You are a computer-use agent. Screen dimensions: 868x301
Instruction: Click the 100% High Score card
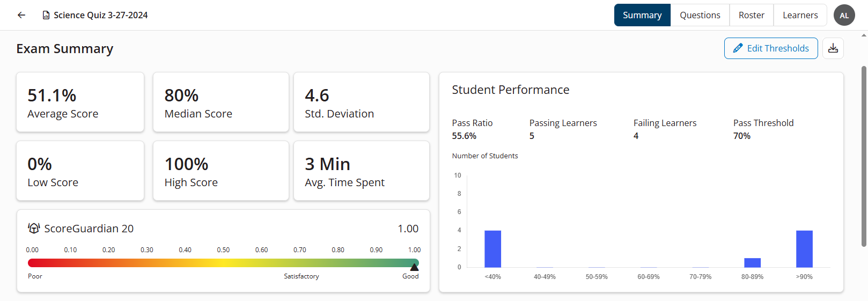(x=221, y=171)
